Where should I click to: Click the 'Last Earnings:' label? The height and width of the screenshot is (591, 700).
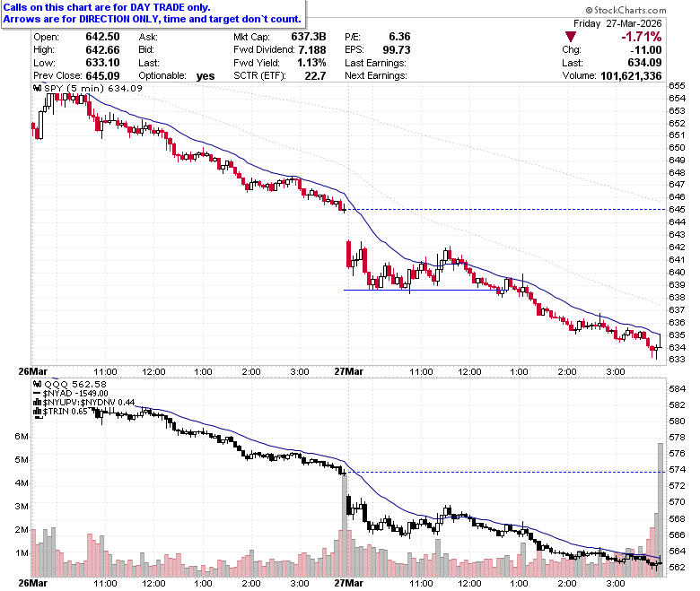coord(375,63)
